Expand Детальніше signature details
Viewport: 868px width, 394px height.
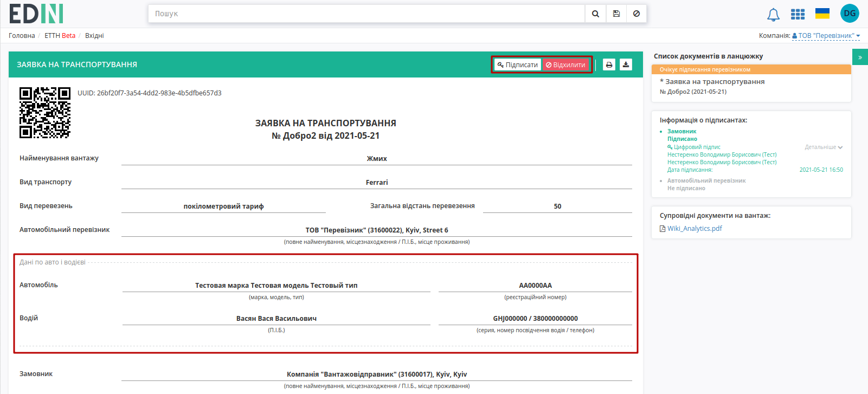point(824,147)
